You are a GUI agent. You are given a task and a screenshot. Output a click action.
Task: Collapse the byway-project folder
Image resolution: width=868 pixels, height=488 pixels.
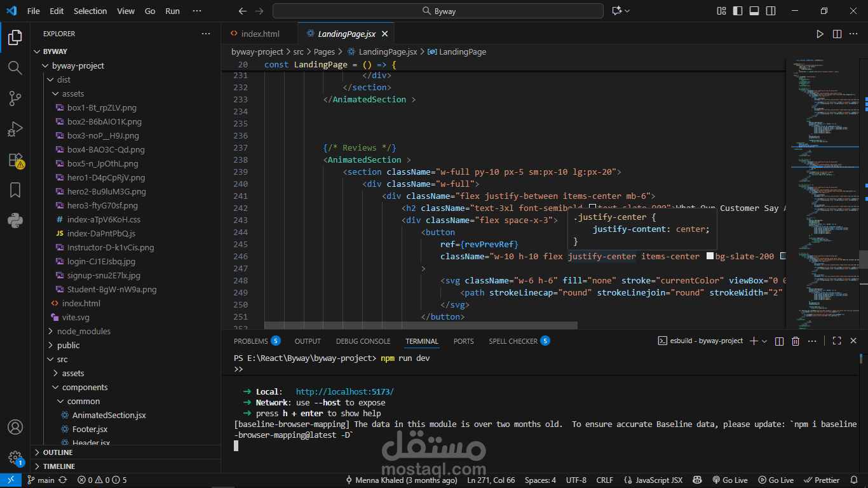[x=126, y=65]
